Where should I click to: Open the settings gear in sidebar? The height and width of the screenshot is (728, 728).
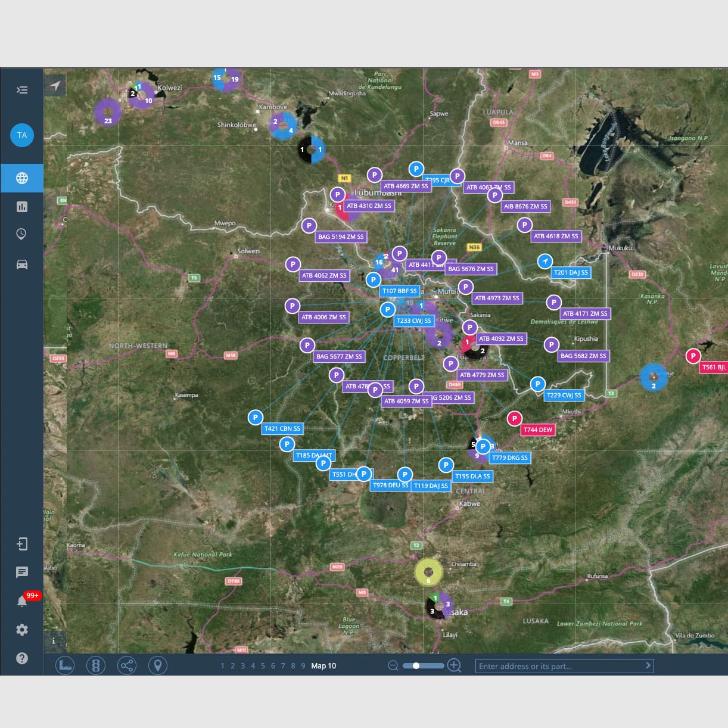(x=22, y=630)
